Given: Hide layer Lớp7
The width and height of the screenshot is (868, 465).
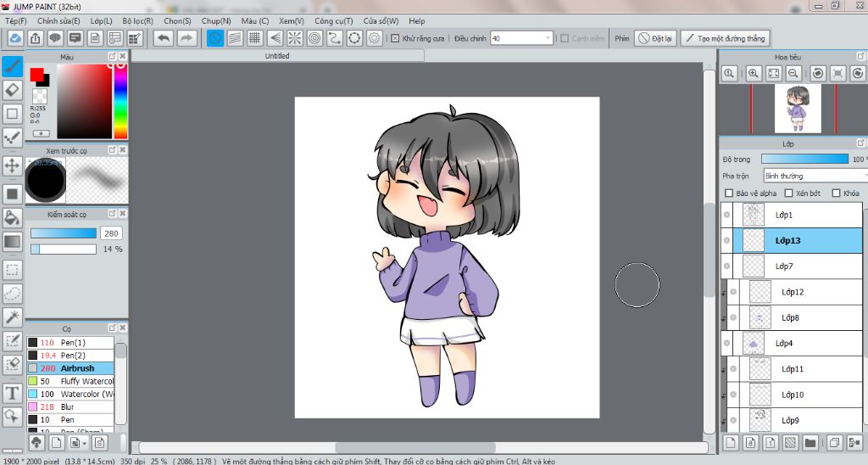Looking at the screenshot, I should [x=726, y=266].
